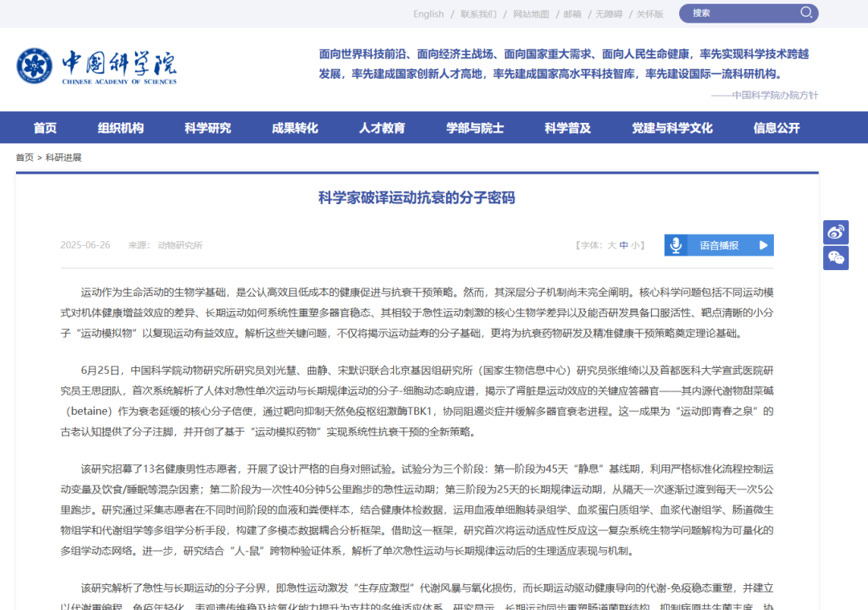This screenshot has height=610, width=868.
Task: Go to 首页 in navigation bar
Action: (x=45, y=128)
